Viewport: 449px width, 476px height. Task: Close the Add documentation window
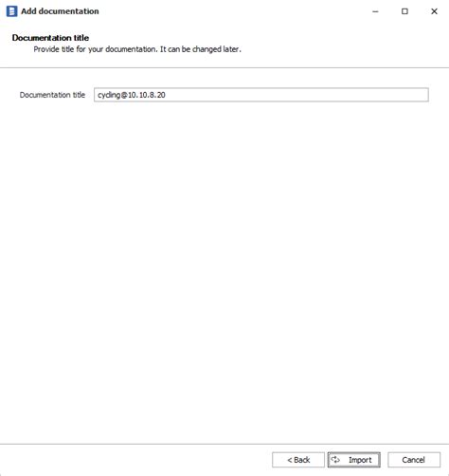tap(434, 11)
